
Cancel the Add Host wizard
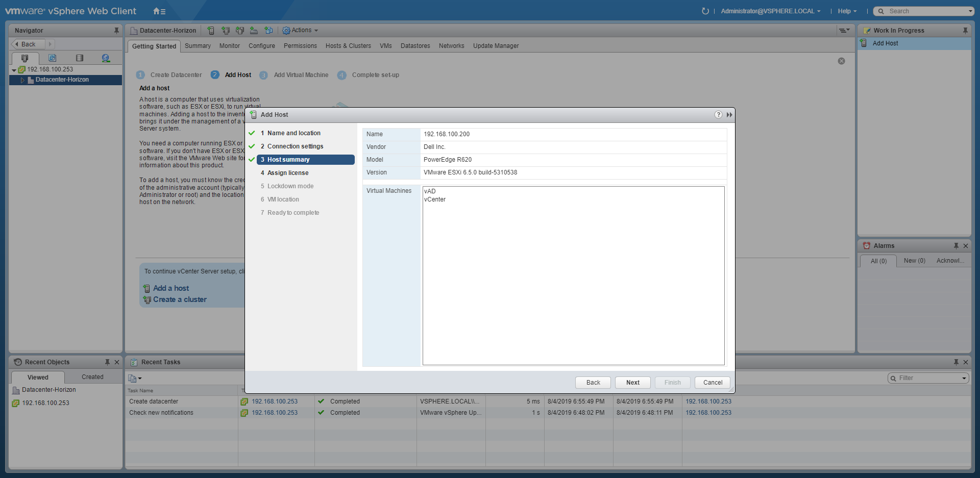(713, 383)
